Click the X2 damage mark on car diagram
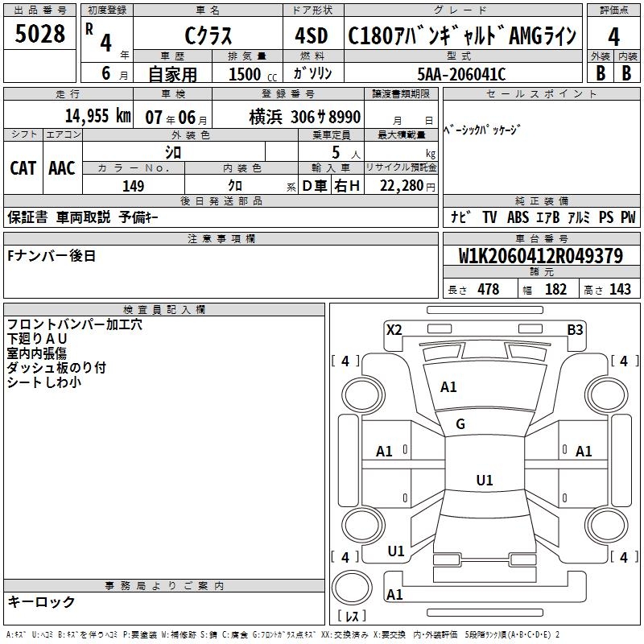644x644 pixels. point(394,329)
